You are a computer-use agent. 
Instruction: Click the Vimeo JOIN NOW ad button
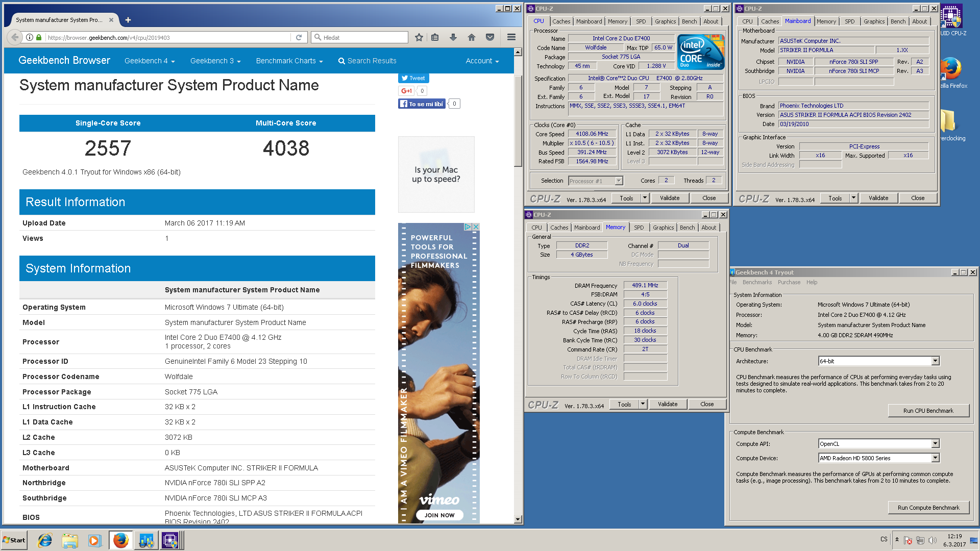pyautogui.click(x=439, y=515)
